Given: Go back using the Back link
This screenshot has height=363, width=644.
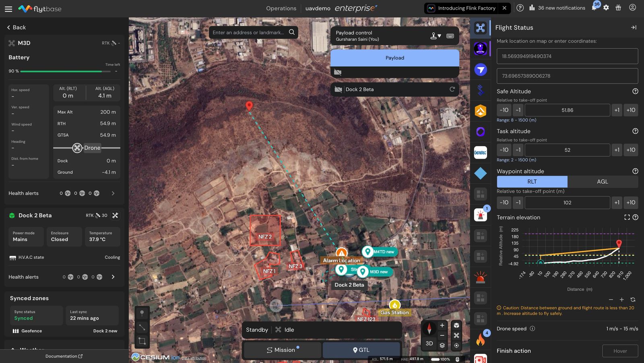Looking at the screenshot, I should 16,27.
